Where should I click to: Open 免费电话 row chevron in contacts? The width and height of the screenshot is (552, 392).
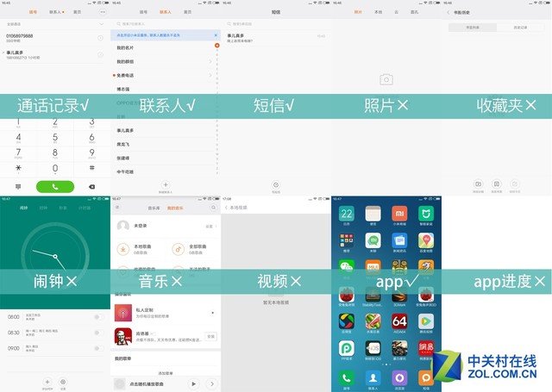point(210,75)
